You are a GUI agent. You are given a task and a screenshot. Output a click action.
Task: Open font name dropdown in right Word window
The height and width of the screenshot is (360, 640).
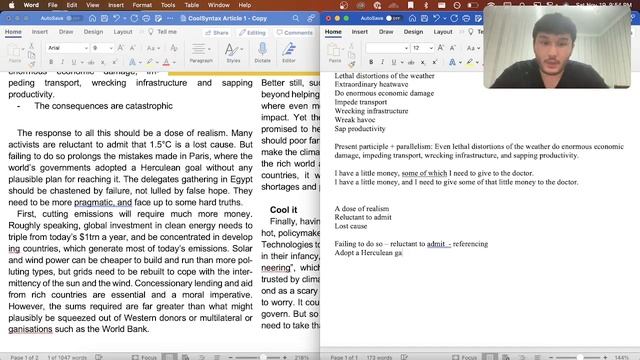[406, 48]
